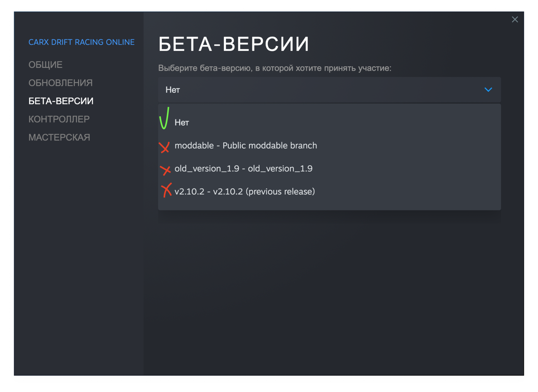The image size is (538, 392).
Task: Click the large БЕТА-ВЕРСИИ page heading
Action: (x=234, y=44)
